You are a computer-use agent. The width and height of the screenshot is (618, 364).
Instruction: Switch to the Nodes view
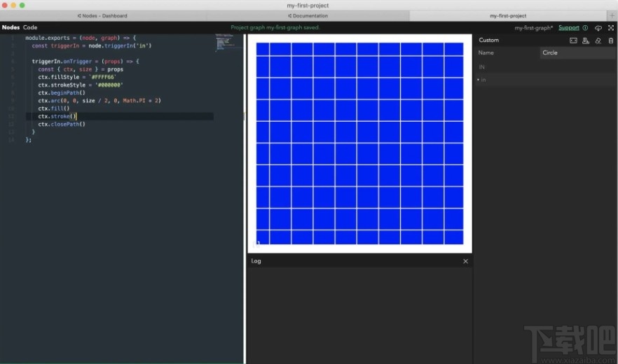click(11, 27)
